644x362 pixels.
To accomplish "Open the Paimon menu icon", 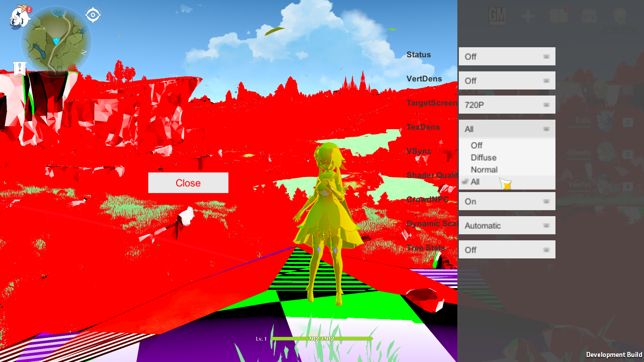I will tap(20, 16).
